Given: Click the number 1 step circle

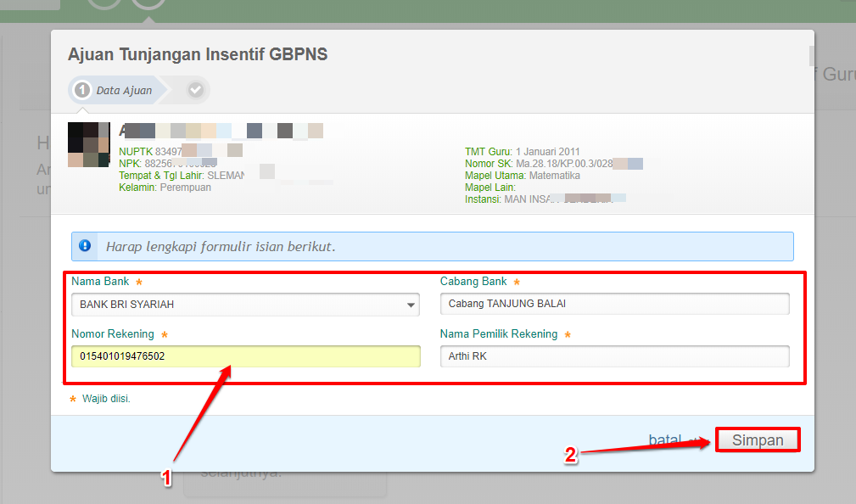Looking at the screenshot, I should (x=82, y=90).
